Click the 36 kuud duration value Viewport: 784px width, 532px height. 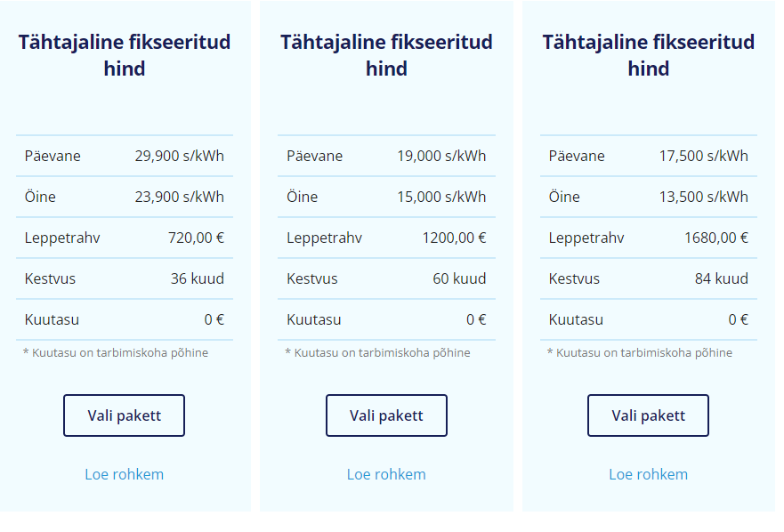coord(198,278)
